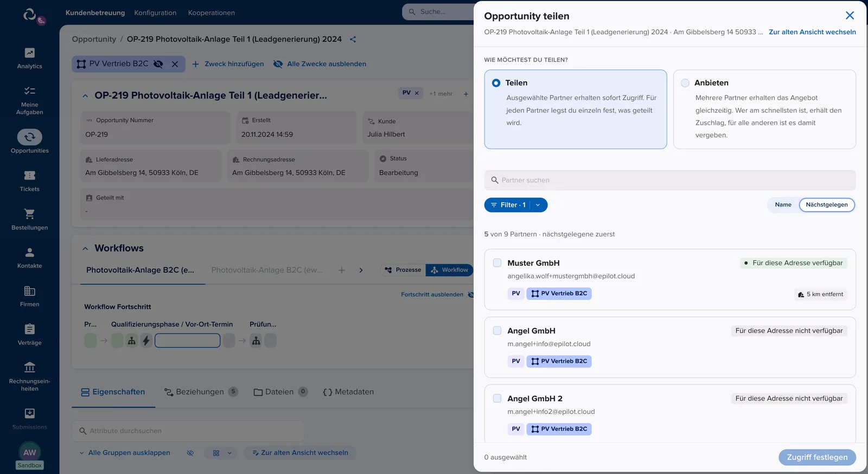
Task: Click Zugriff festlegen button
Action: pyautogui.click(x=817, y=457)
